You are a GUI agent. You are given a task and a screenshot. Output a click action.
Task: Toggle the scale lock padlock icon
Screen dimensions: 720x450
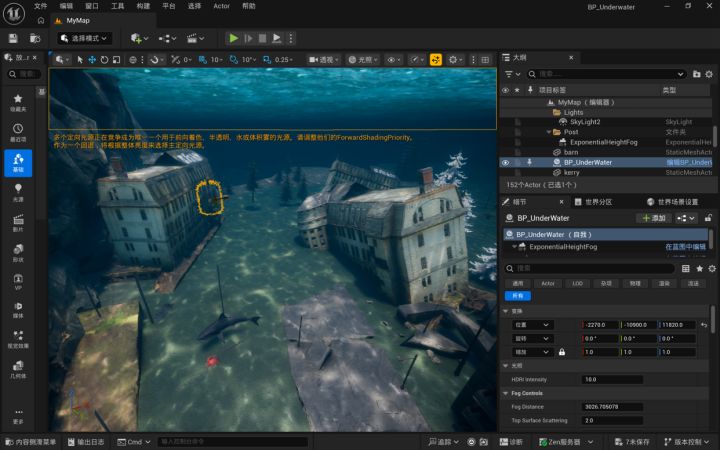pyautogui.click(x=562, y=352)
